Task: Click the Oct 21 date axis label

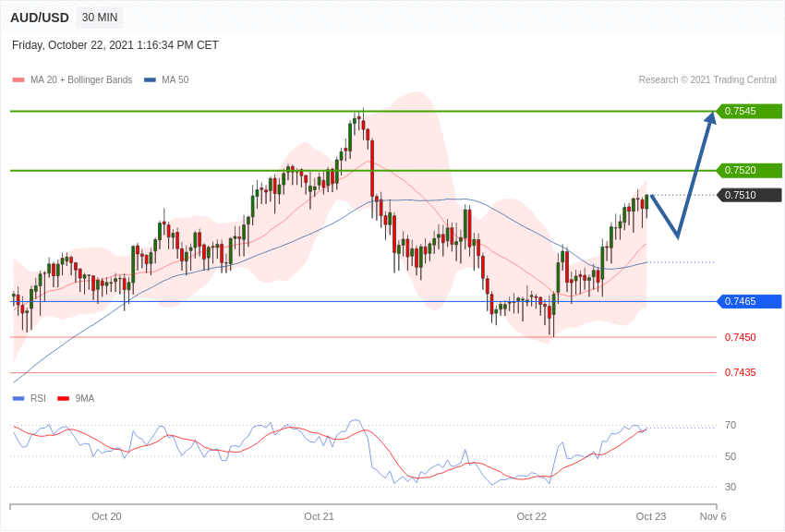Action: pos(319,516)
